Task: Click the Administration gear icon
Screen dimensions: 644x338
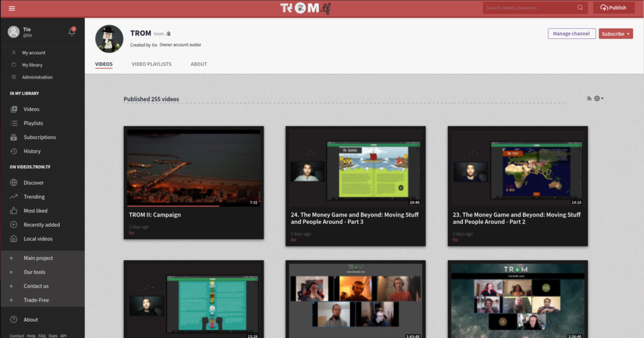Action: pos(14,77)
